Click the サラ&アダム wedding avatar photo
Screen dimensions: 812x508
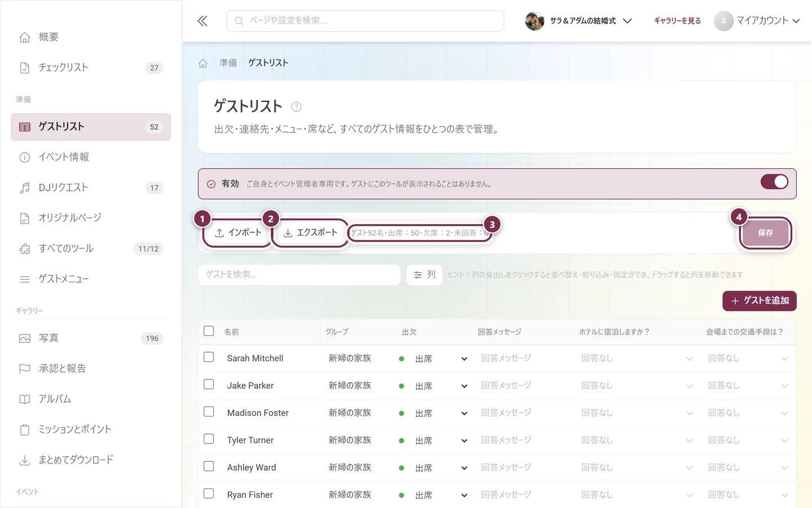point(535,21)
